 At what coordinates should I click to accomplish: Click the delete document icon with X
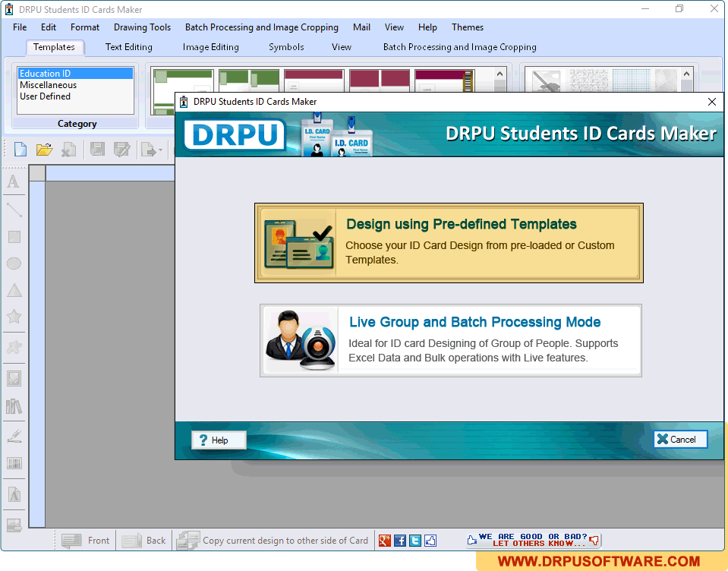coord(69,150)
